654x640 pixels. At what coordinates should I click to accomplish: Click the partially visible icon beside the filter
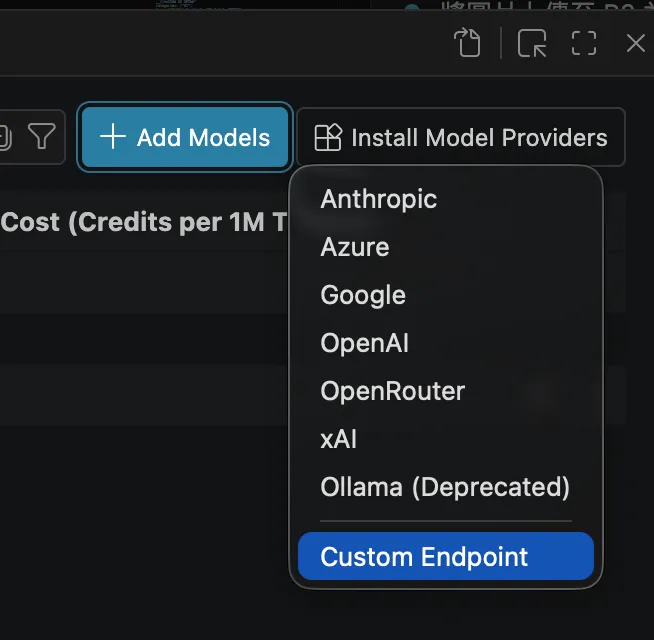pos(5,137)
